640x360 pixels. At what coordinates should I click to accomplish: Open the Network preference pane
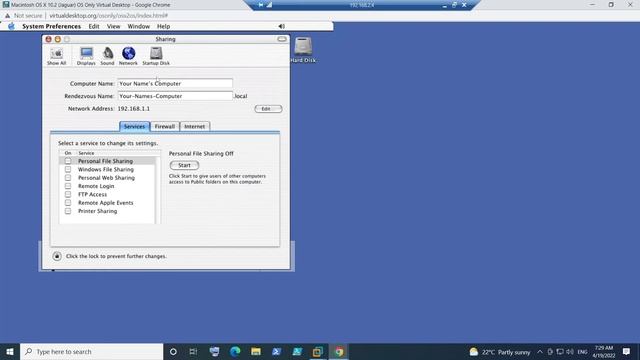(128, 56)
